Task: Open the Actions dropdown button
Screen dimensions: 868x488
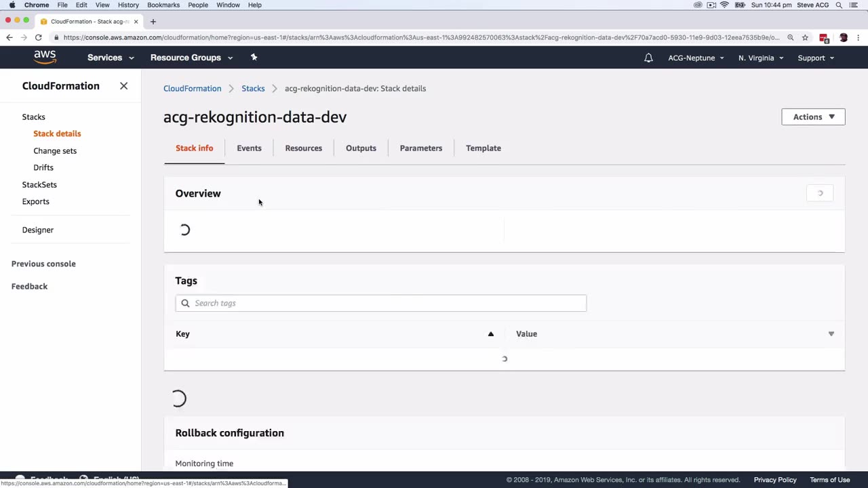Action: pyautogui.click(x=813, y=117)
